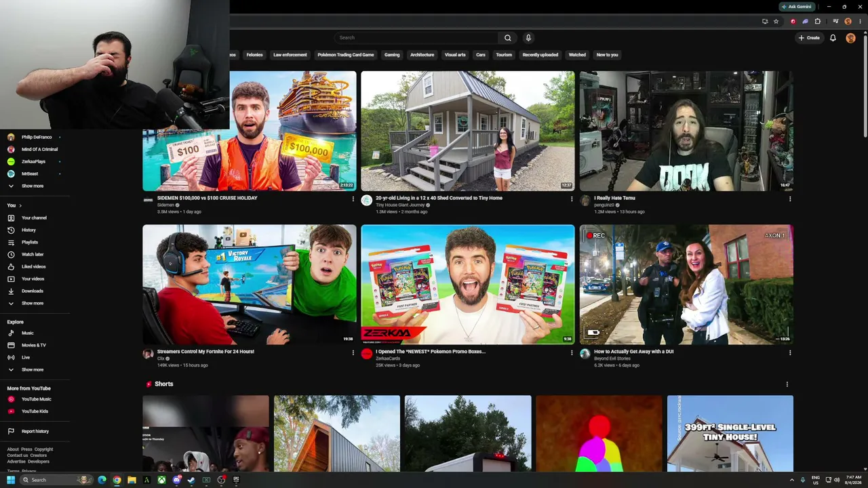
Task: Select the Gaming filter chip
Action: 392,55
